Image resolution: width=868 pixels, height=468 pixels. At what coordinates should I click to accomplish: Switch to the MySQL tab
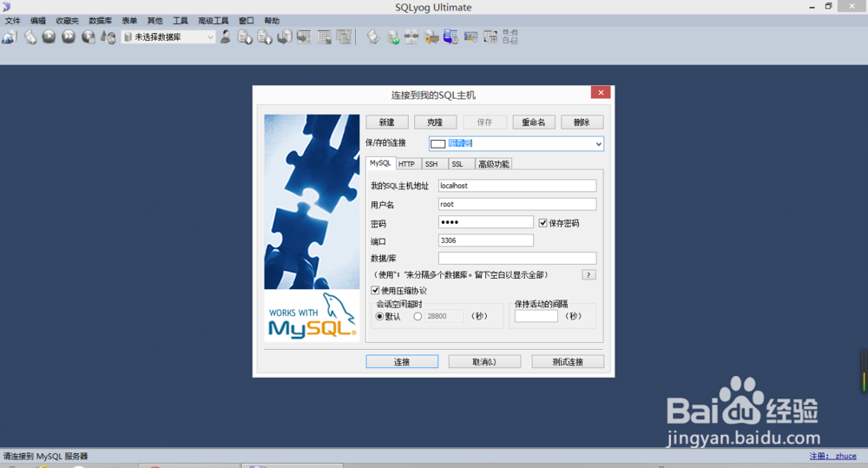pos(380,163)
